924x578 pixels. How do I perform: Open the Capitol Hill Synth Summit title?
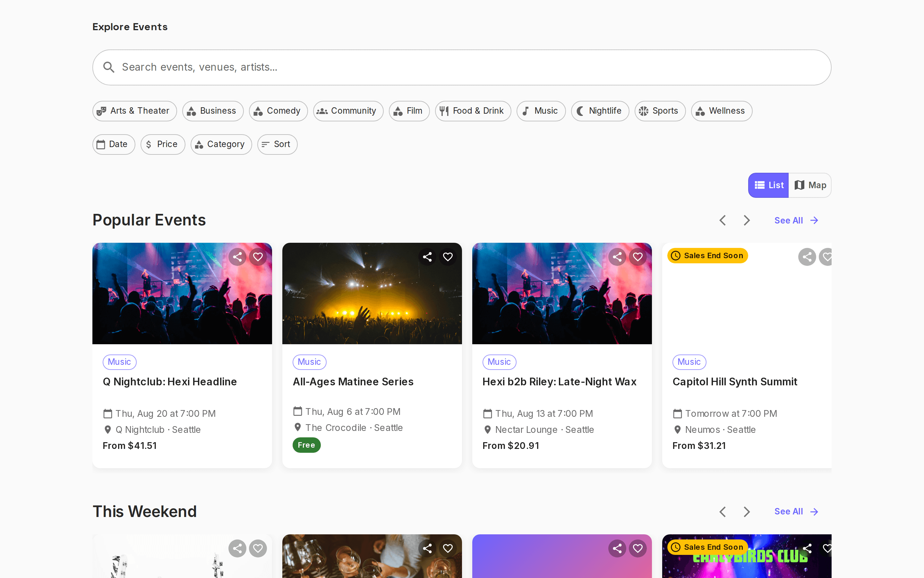tap(735, 381)
